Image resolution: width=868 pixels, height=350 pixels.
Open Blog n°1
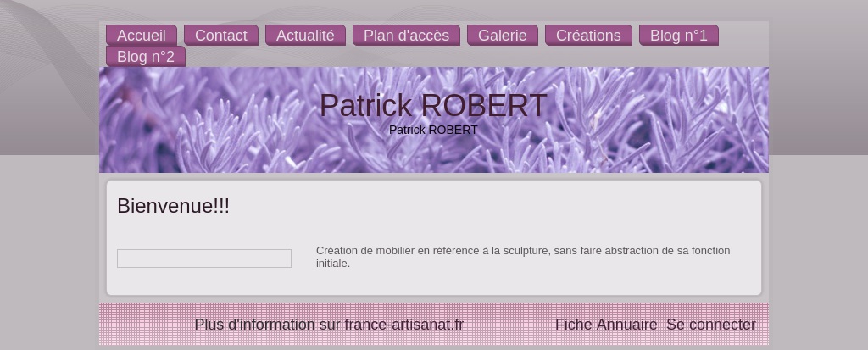pyautogui.click(x=679, y=36)
